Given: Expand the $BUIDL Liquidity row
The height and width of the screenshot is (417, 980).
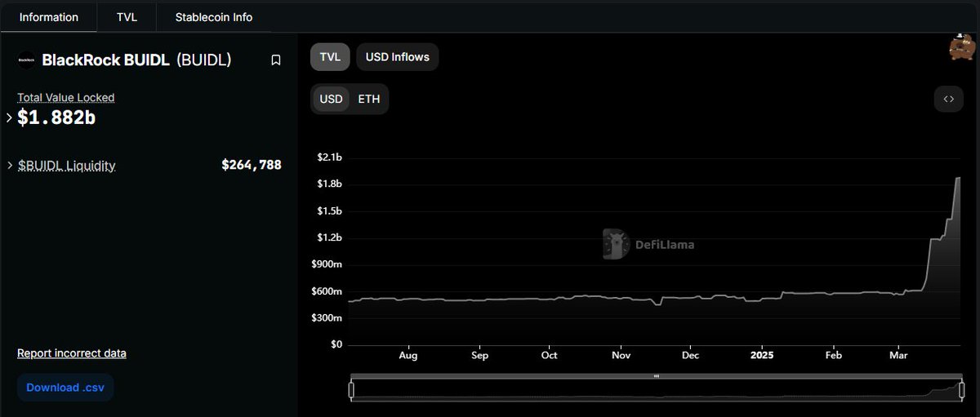Looking at the screenshot, I should click(9, 166).
